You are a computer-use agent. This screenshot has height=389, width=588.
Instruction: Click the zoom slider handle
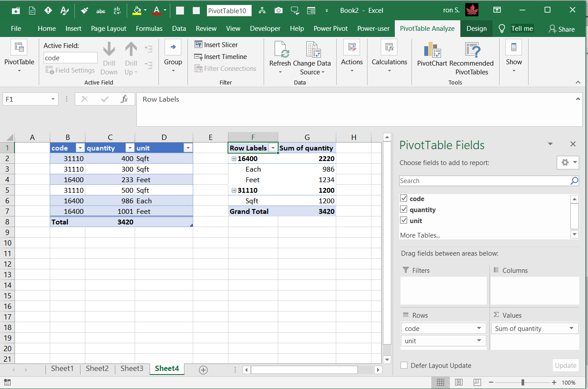tap(522, 383)
